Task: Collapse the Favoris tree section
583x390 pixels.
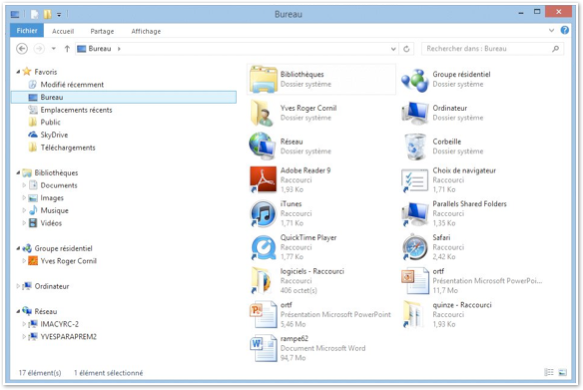Action: (x=18, y=72)
